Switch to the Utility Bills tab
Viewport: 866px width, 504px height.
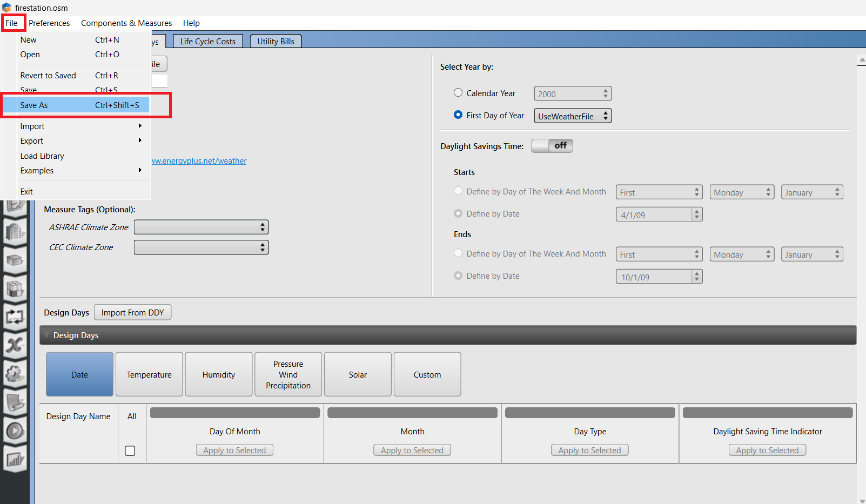coord(276,42)
